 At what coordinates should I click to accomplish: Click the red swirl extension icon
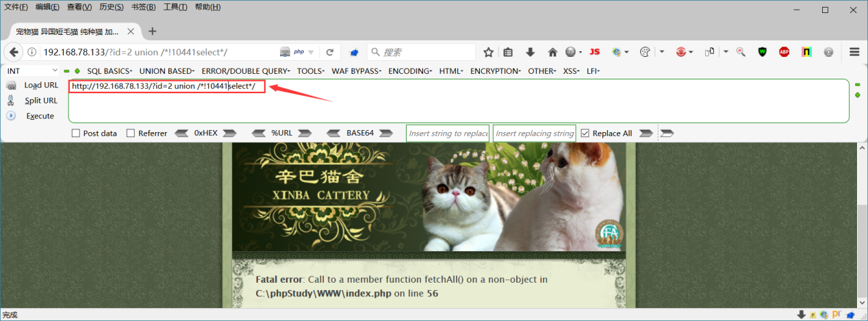681,52
